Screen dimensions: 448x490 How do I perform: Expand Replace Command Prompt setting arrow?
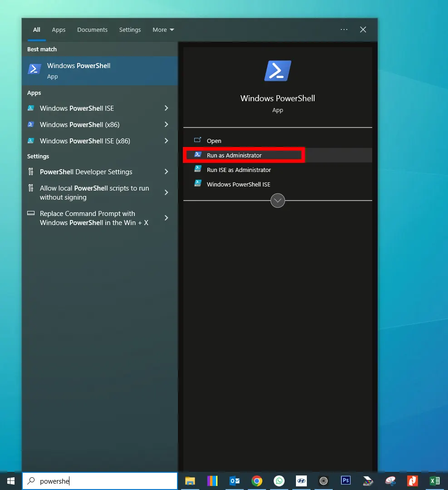click(x=166, y=218)
